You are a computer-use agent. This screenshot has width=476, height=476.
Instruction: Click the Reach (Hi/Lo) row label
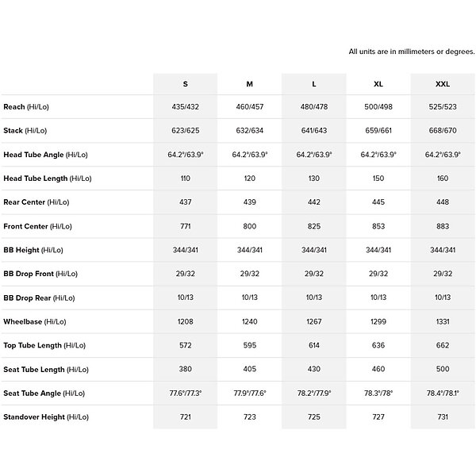(x=32, y=107)
